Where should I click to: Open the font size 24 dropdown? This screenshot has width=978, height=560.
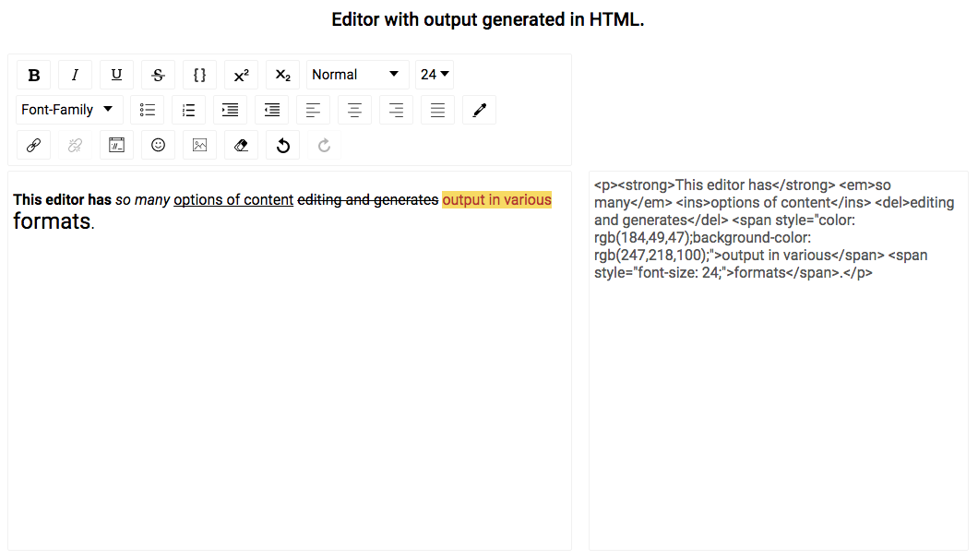tap(434, 75)
